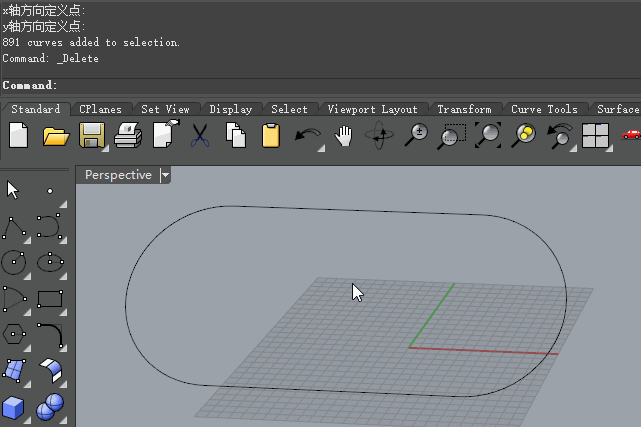The height and width of the screenshot is (427, 641).
Task: Open the CPlanes tab
Action: click(100, 109)
